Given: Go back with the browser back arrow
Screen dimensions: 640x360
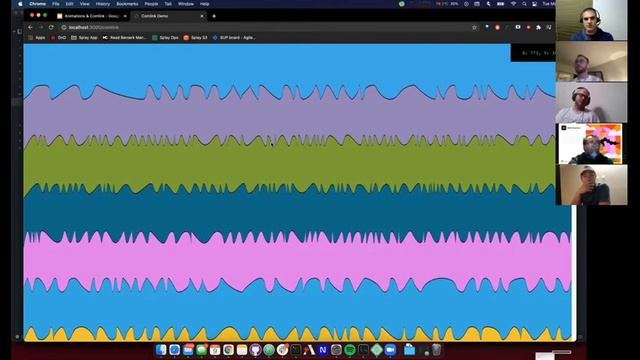Looking at the screenshot, I should [30, 27].
